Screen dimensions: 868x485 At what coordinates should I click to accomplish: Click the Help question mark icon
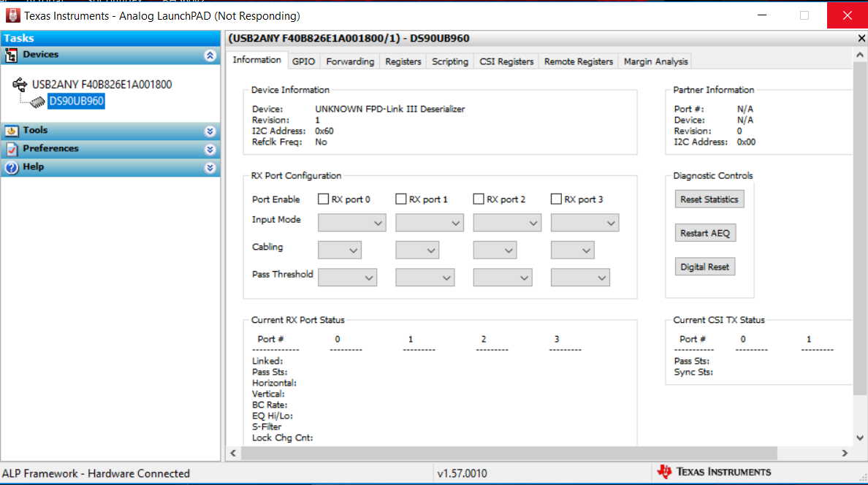pos(13,167)
